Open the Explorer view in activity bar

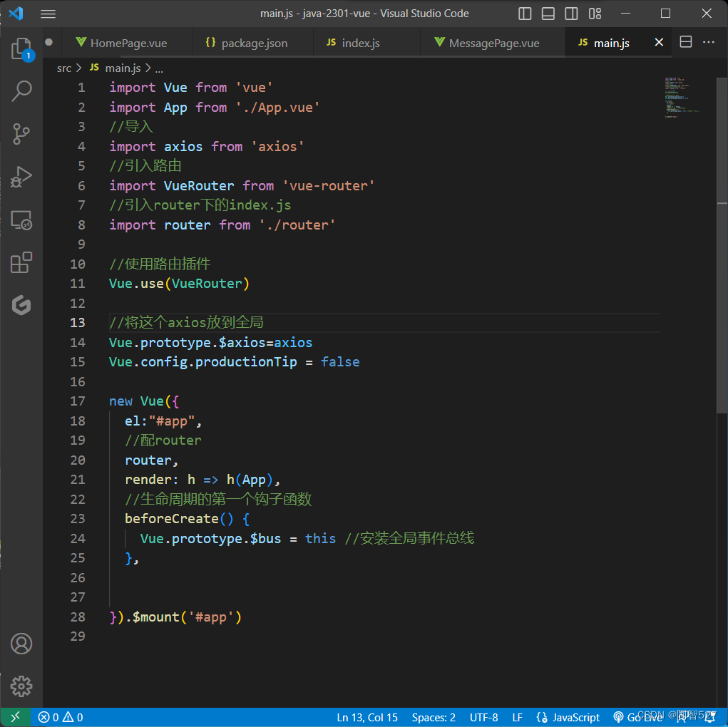pyautogui.click(x=21, y=48)
